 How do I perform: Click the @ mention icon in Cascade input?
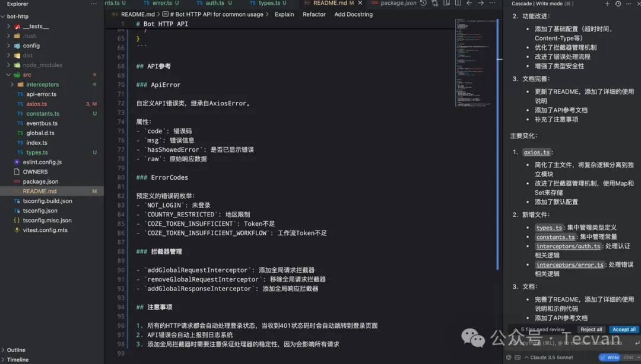pyautogui.click(x=509, y=357)
